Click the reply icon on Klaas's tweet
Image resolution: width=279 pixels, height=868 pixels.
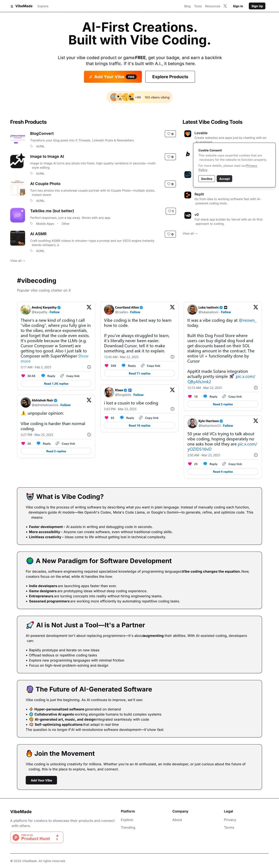click(x=122, y=417)
